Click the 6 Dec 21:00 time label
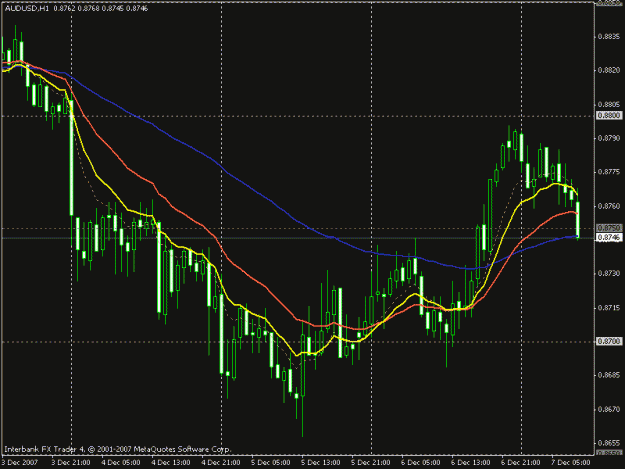The image size is (625, 469). coord(521,463)
